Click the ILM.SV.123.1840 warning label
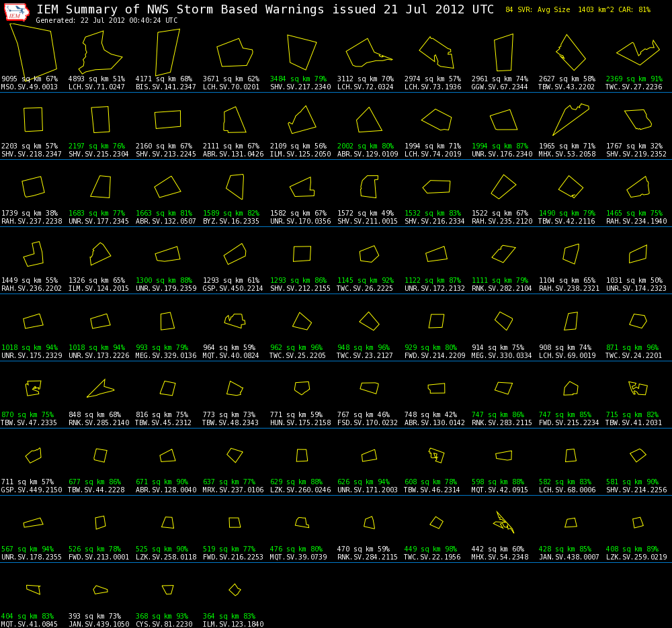672x628 pixels. [x=233, y=624]
